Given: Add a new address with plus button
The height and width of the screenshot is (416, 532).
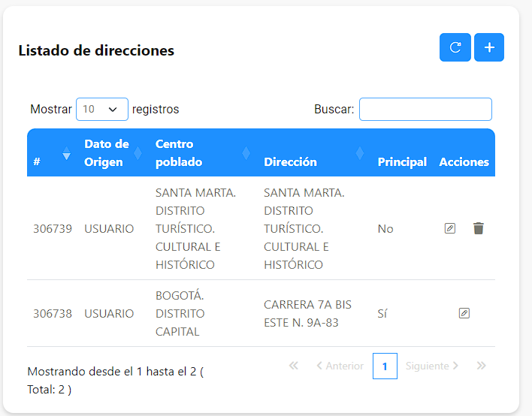Looking at the screenshot, I should [489, 47].
